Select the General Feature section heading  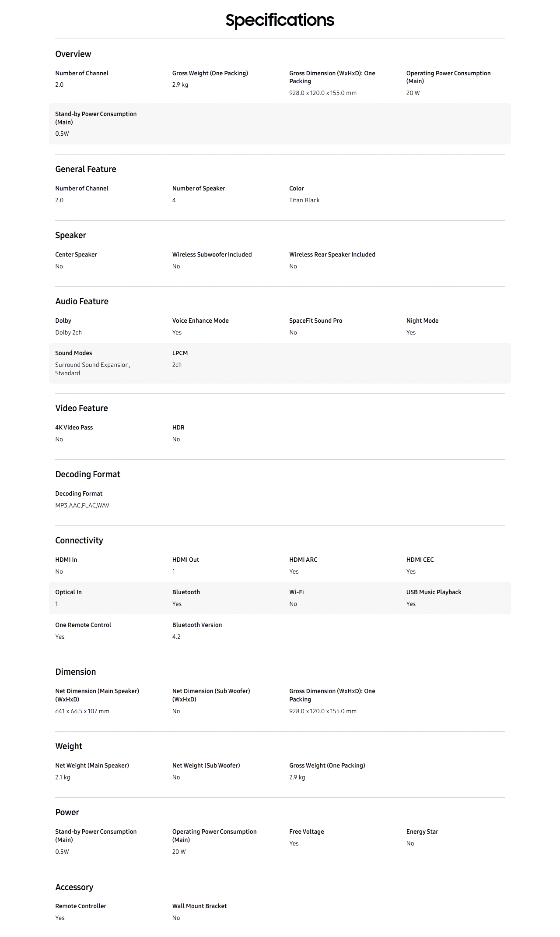tap(86, 169)
